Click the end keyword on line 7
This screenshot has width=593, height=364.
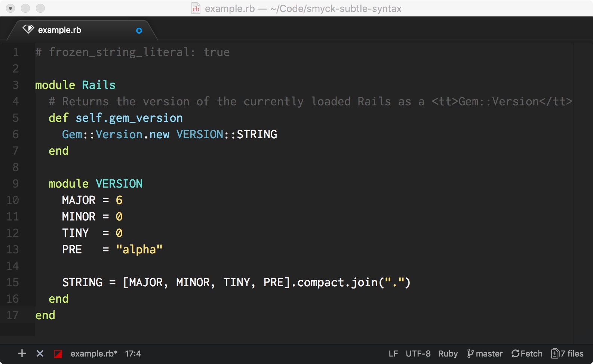tap(59, 151)
